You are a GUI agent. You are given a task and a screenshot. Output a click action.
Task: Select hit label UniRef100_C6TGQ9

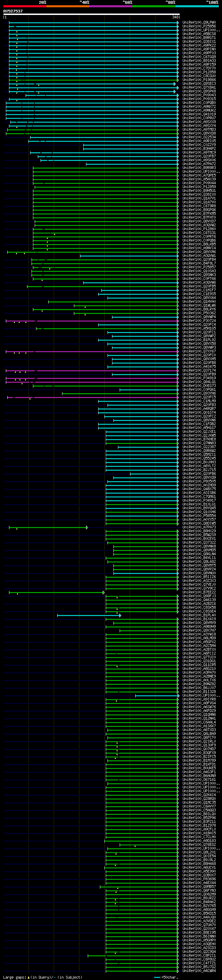pyautogui.click(x=199, y=57)
